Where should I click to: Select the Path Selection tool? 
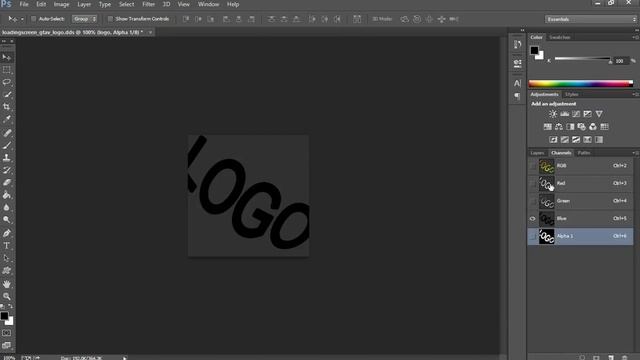point(7,258)
